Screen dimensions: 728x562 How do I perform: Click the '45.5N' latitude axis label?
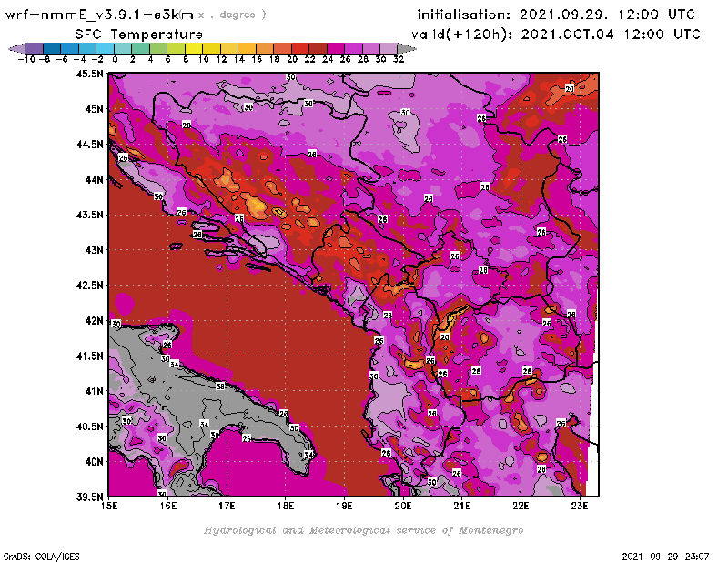[89, 74]
